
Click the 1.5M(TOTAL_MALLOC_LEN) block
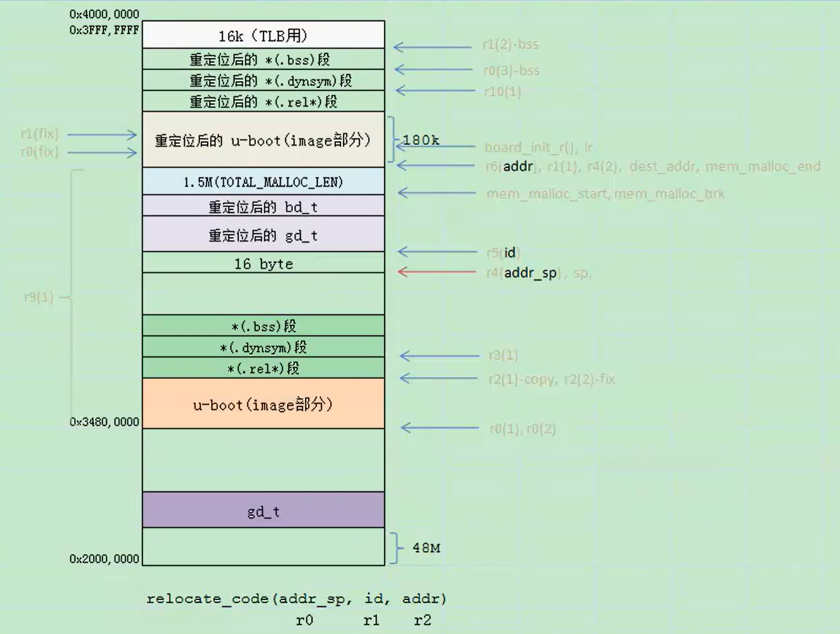263,182
